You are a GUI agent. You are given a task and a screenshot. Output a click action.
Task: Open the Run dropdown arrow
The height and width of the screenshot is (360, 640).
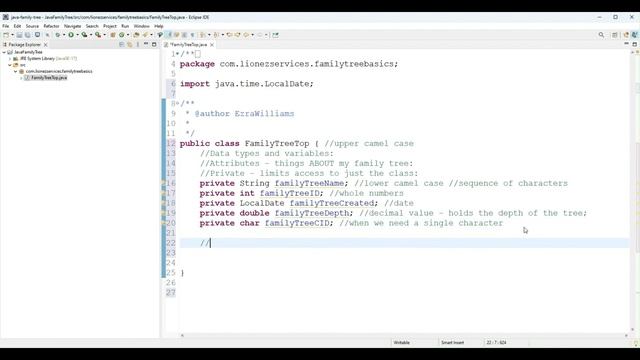[78, 35]
